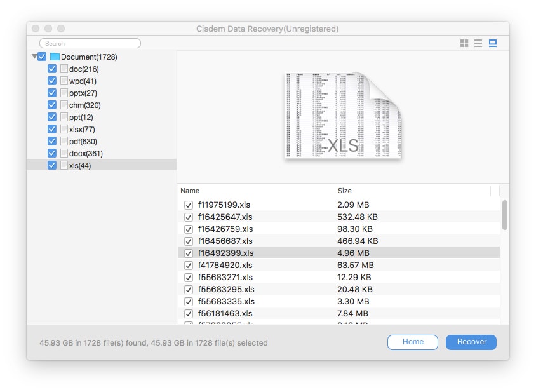The width and height of the screenshot is (536, 392).
Task: Sort files by Size column header
Action: coord(412,191)
